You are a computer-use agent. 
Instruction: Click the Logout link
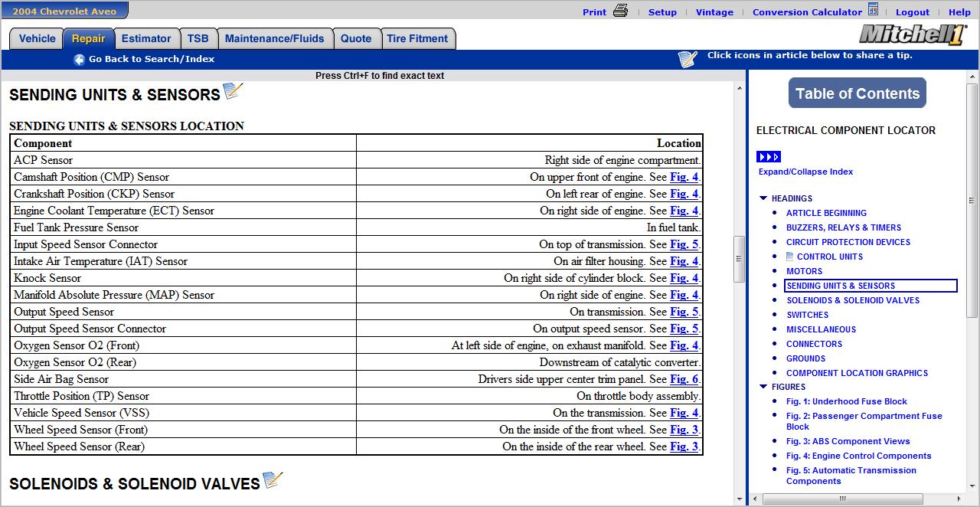(x=912, y=12)
